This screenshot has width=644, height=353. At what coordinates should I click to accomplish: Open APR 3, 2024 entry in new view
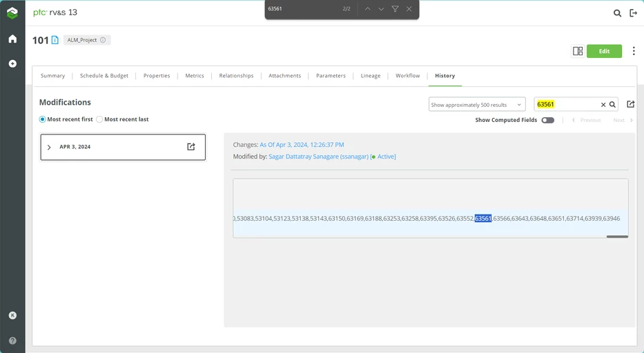(x=191, y=147)
